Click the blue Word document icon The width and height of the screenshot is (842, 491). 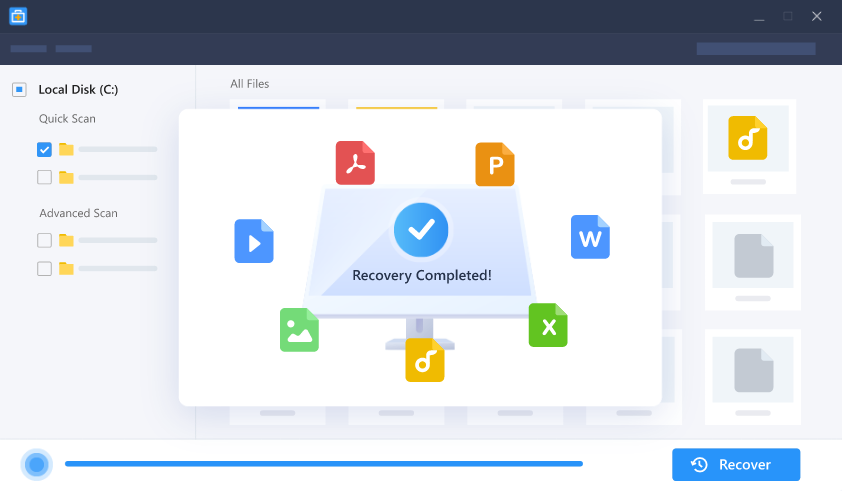[590, 237]
